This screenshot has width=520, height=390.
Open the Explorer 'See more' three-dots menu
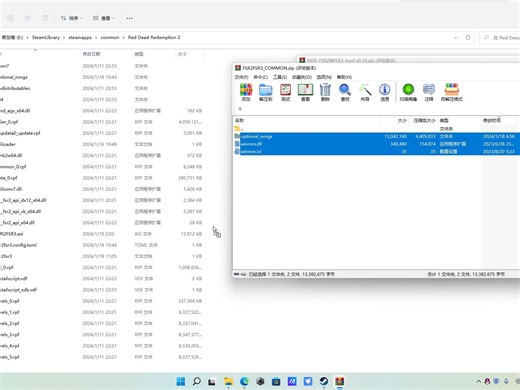(x=130, y=18)
